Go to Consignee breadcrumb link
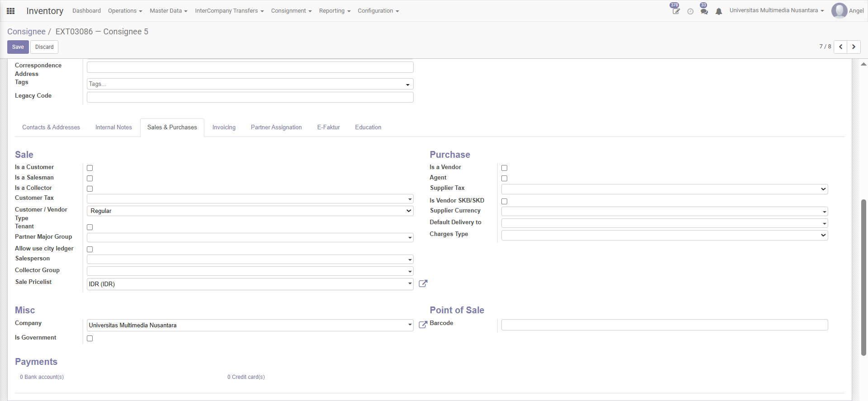Viewport: 868px width, 401px height. click(26, 32)
